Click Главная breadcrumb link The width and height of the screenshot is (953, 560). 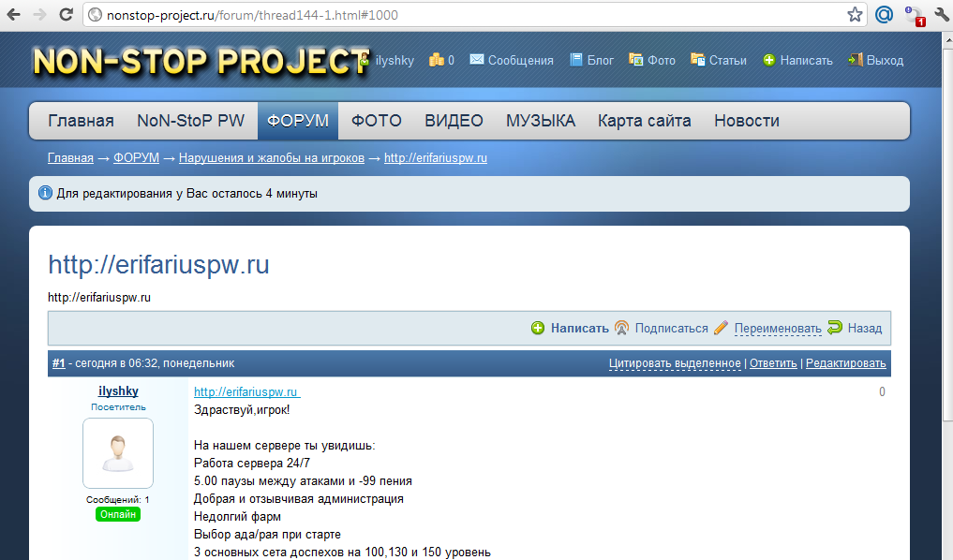click(70, 158)
